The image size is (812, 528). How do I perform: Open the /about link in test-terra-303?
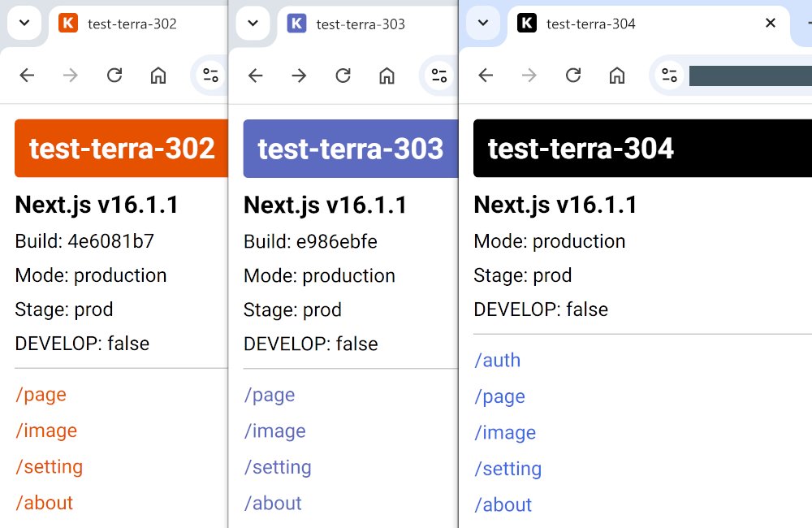coord(273,504)
